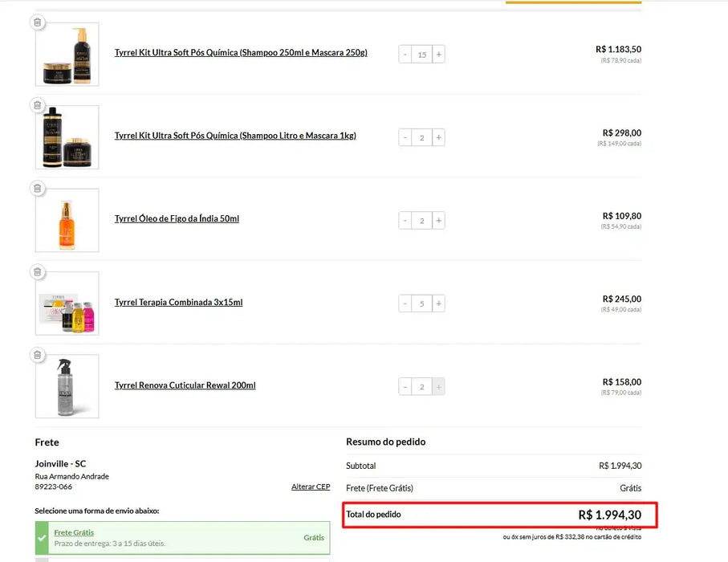Click the Óleo de Figo product image
The width and height of the screenshot is (728, 562).
(x=67, y=221)
